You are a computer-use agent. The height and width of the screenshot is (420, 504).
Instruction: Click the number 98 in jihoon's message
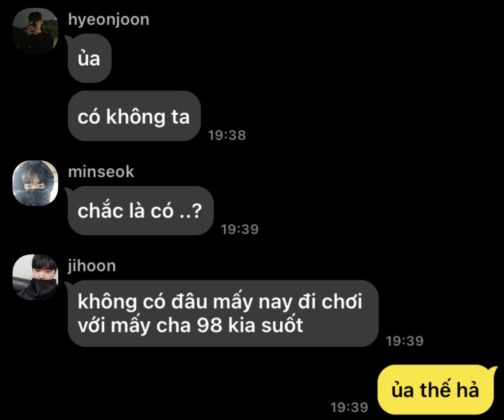coord(209,325)
